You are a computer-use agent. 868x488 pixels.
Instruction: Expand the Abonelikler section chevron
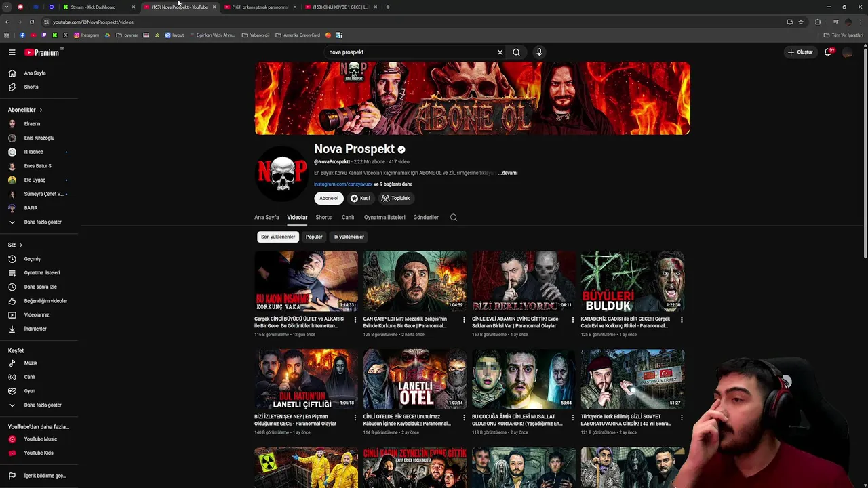point(41,110)
